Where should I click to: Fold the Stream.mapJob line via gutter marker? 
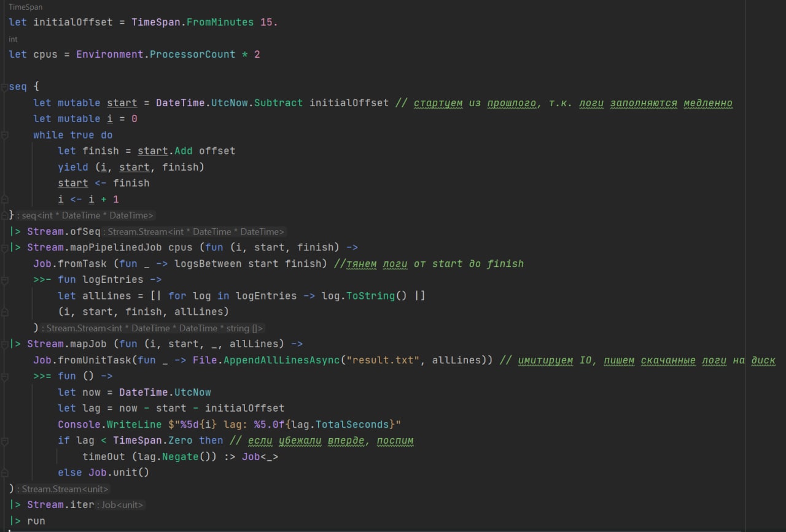click(x=4, y=344)
